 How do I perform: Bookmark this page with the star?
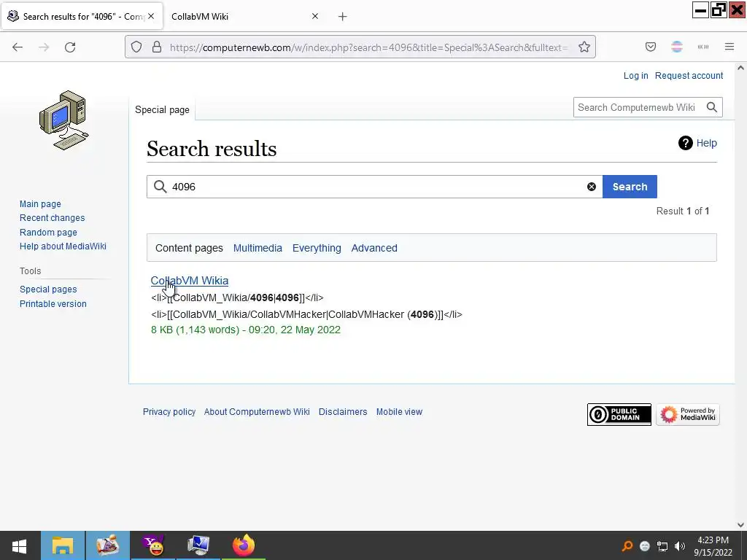584,47
